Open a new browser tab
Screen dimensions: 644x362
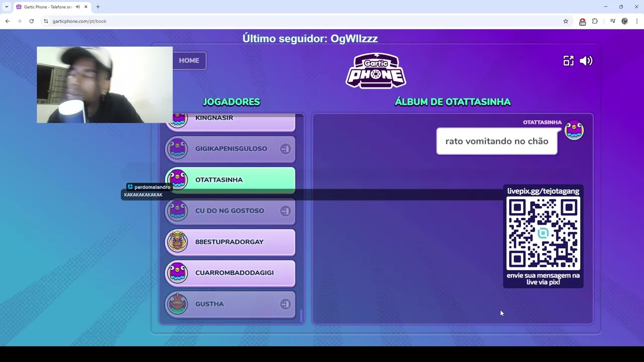(x=98, y=7)
